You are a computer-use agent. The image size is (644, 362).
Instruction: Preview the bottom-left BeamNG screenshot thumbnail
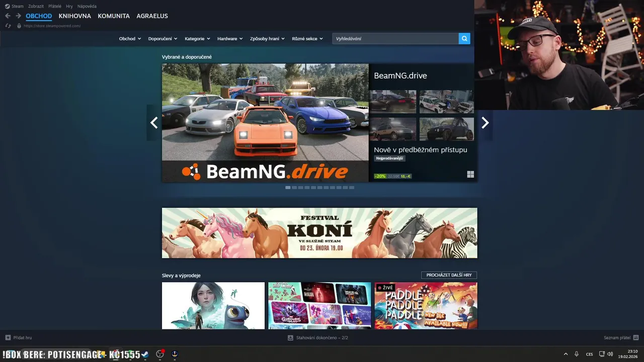(x=392, y=129)
